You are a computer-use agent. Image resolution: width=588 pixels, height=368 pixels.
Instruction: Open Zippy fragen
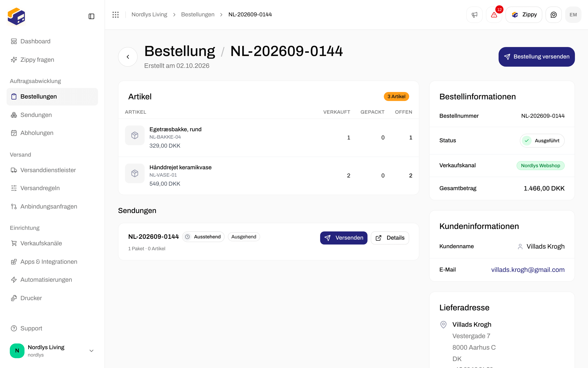(x=52, y=60)
